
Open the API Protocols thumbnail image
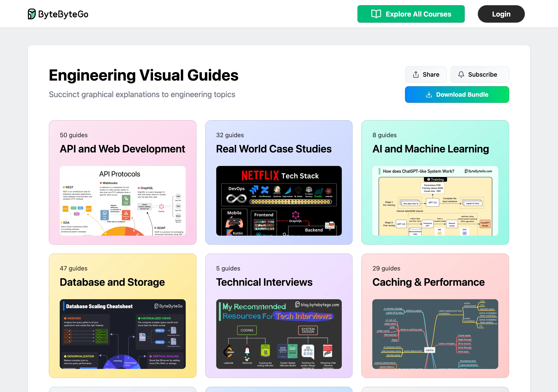click(122, 201)
